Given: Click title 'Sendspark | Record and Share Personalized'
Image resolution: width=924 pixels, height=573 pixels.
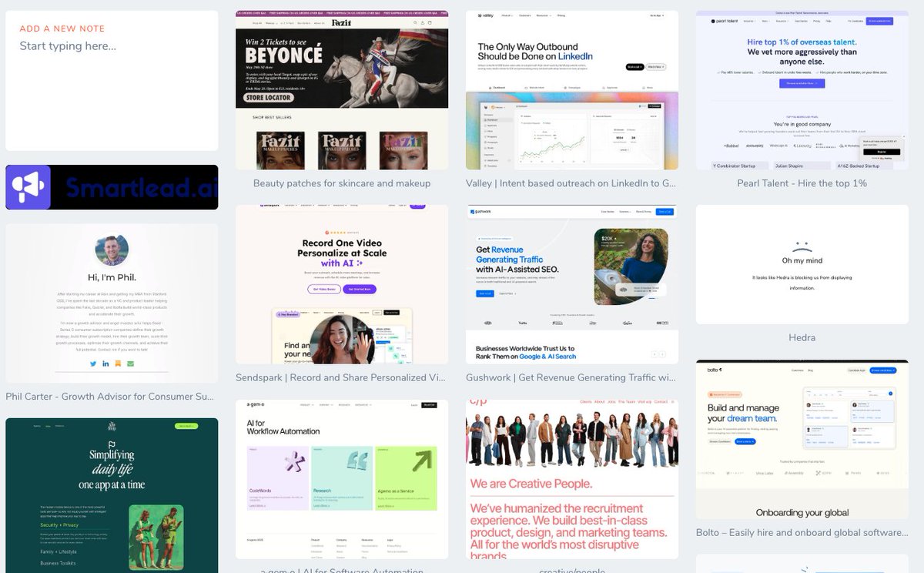Looking at the screenshot, I should 341,377.
